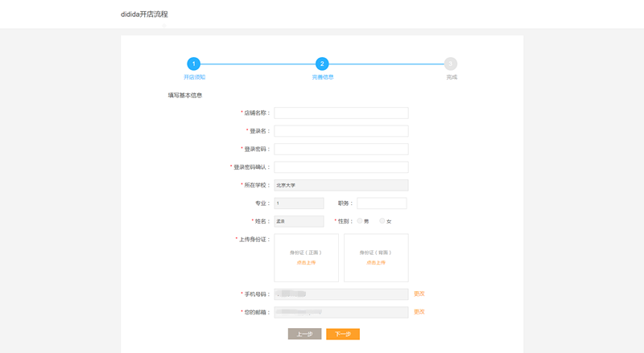Click 更改 link next to email
The width and height of the screenshot is (644, 353).
pos(419,311)
